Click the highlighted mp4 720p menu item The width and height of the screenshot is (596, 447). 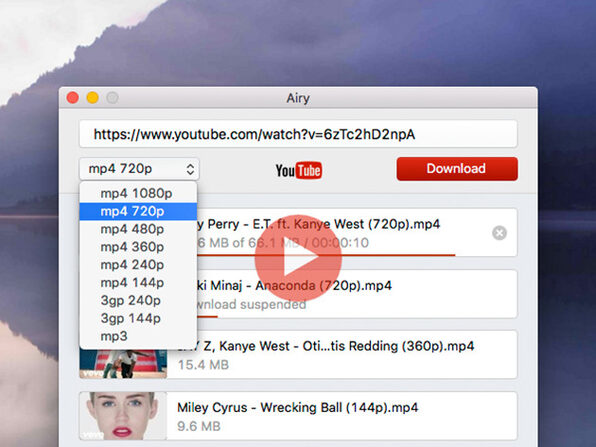(x=138, y=211)
